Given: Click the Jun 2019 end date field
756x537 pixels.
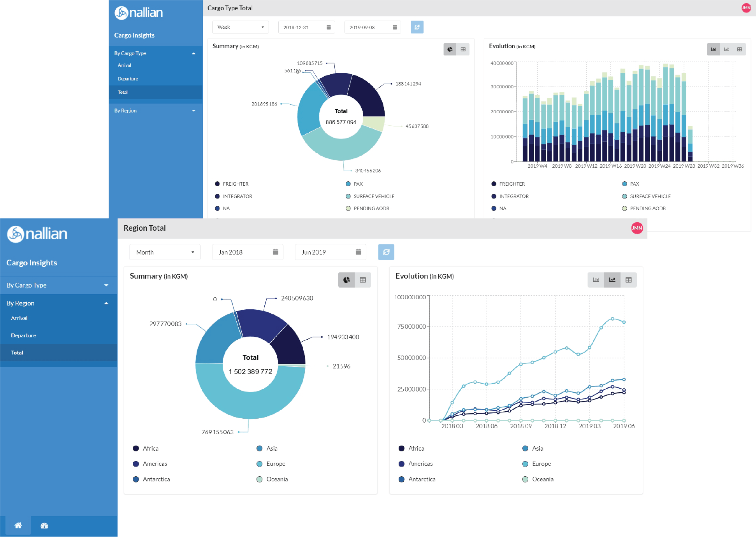Looking at the screenshot, I should tap(330, 252).
